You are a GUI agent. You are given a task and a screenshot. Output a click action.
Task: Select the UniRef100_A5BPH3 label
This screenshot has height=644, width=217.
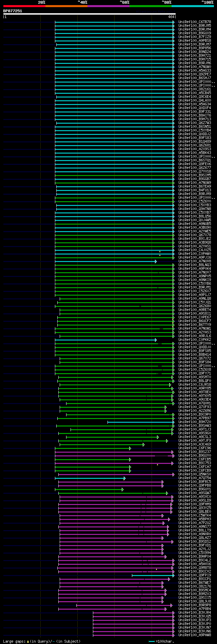[x=195, y=519]
